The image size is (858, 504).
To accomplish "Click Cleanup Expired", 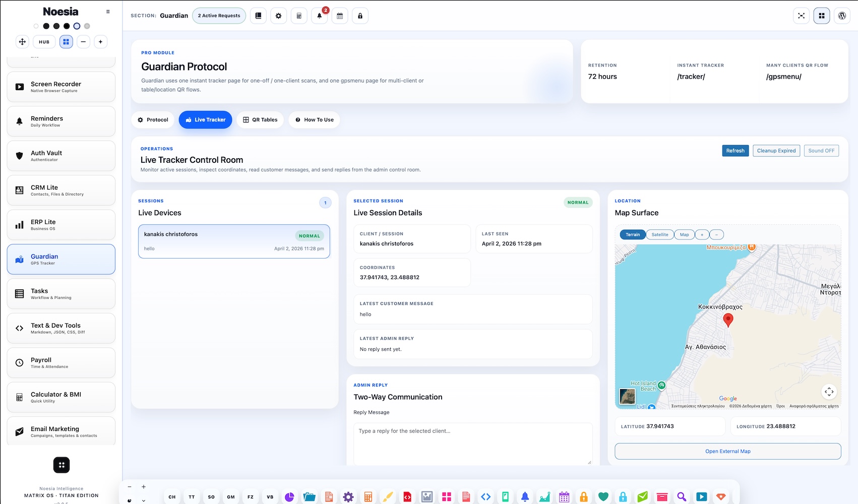I will (776, 151).
